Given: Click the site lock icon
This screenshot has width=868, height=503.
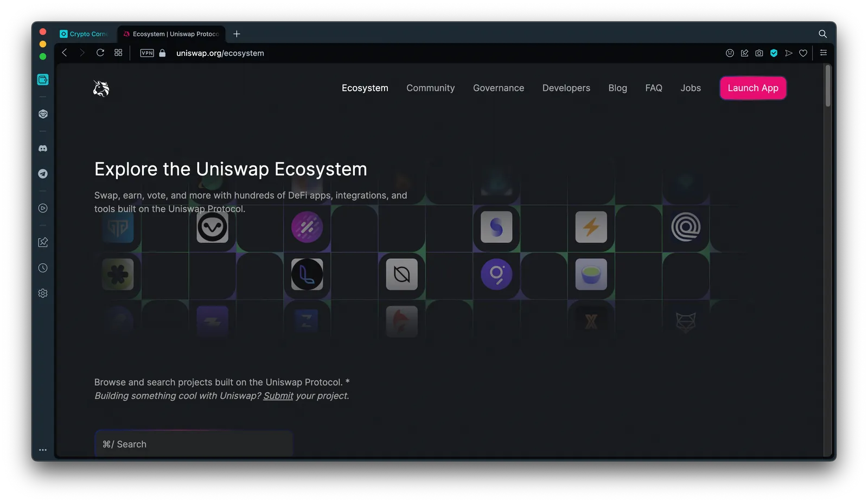Looking at the screenshot, I should [162, 53].
